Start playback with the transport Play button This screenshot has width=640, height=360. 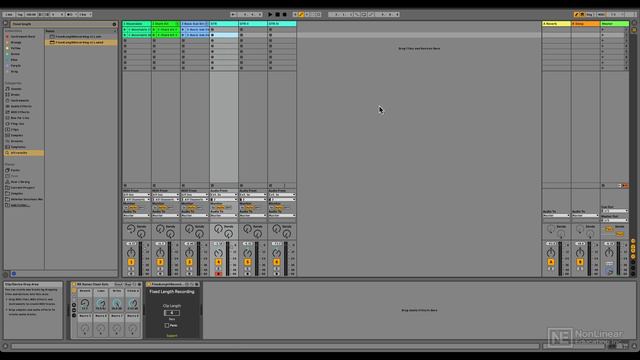coord(270,14)
